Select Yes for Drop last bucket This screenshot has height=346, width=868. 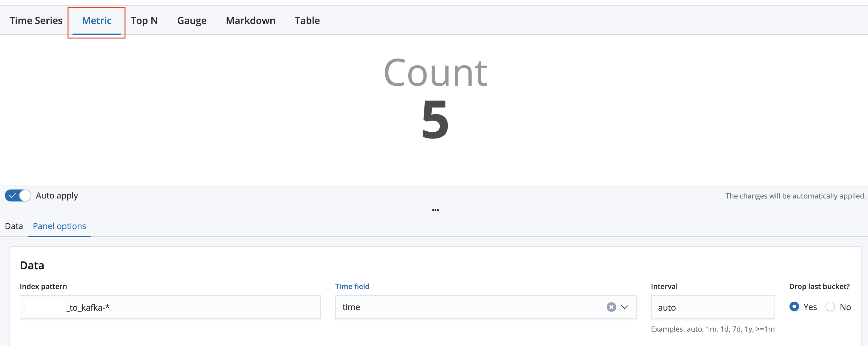point(794,306)
